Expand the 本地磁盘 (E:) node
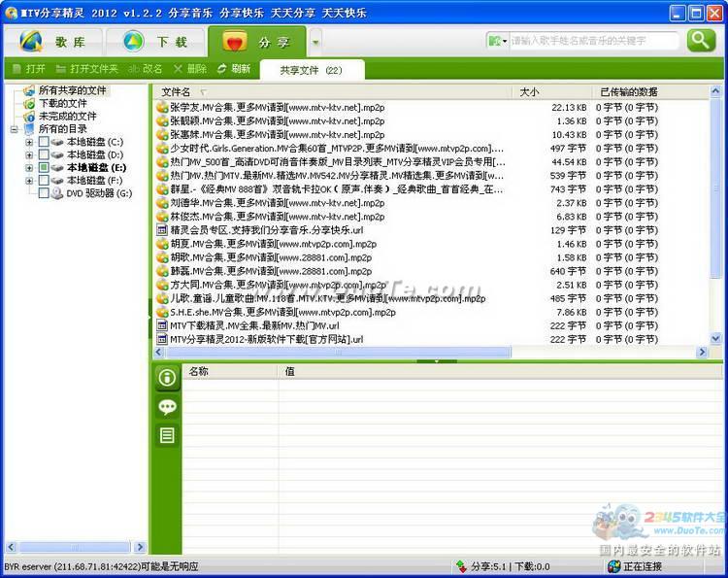The image size is (728, 578). click(x=29, y=168)
